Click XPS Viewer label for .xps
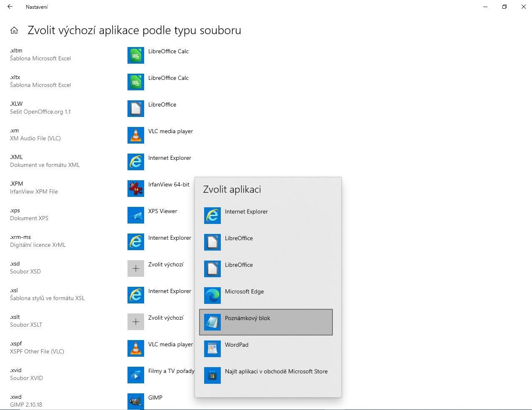Screen dimensions: 532x410 162,211
